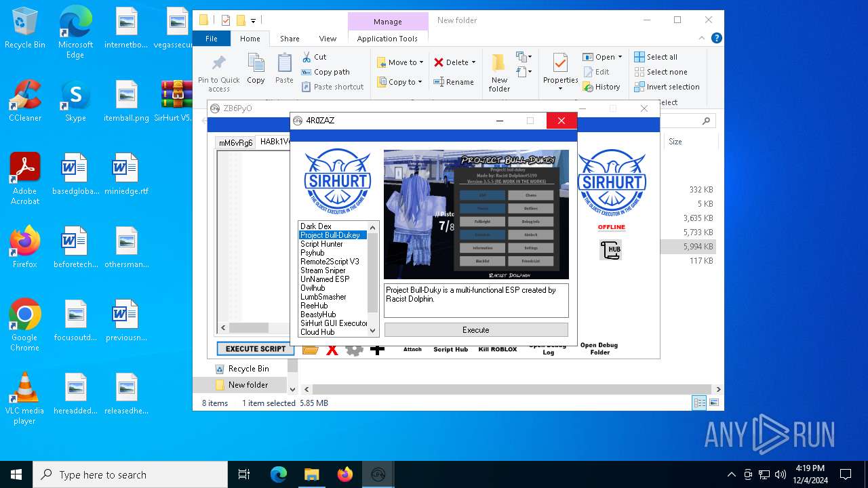
Task: Switch to the View ribbon tab
Action: click(x=328, y=39)
